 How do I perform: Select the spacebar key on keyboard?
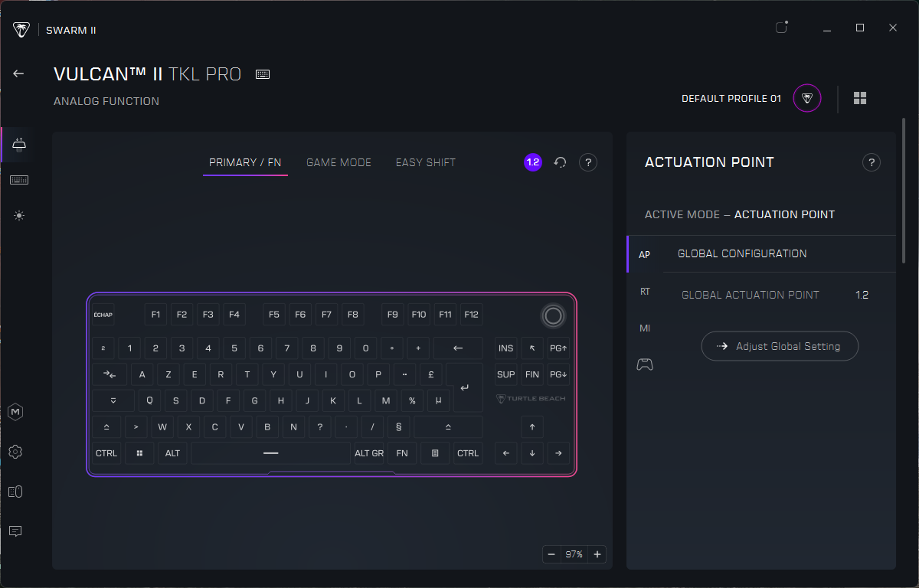pos(270,453)
